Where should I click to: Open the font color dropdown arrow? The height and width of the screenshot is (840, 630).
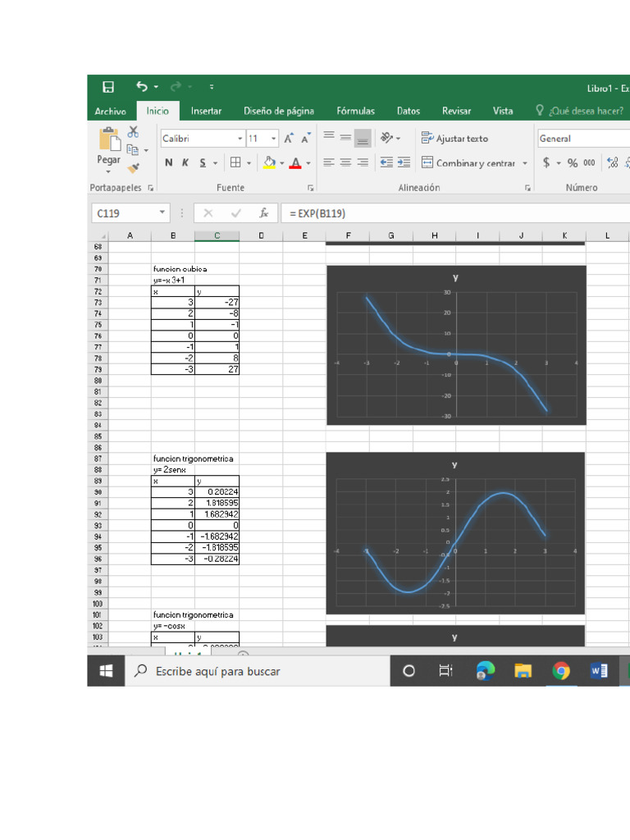pos(308,163)
